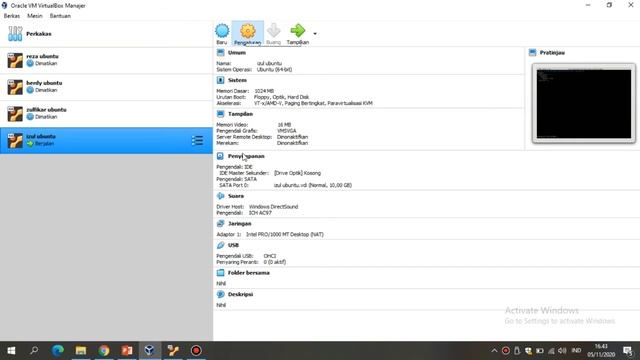Click the Deskripsi section icon
The height and width of the screenshot is (360, 640).
click(220, 294)
